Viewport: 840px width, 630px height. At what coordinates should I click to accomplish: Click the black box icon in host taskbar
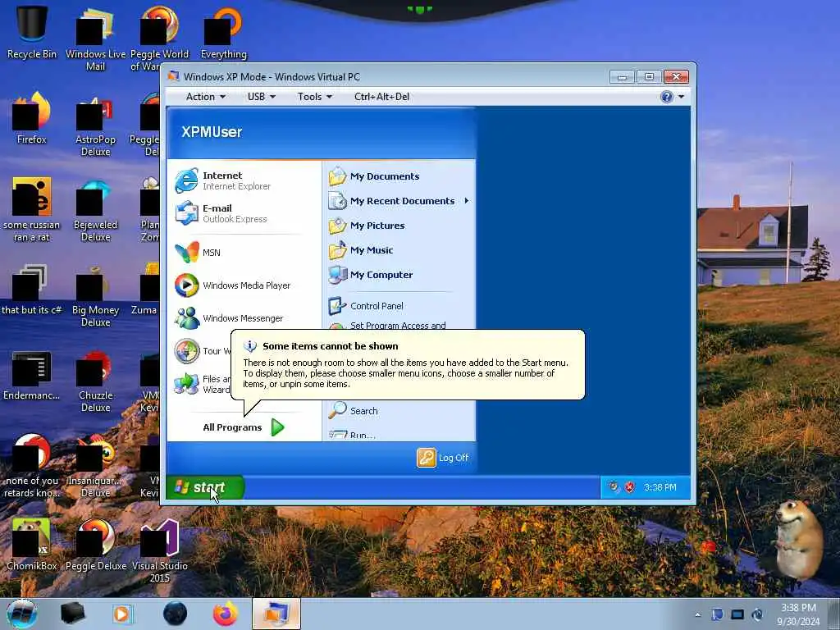[x=72, y=614]
